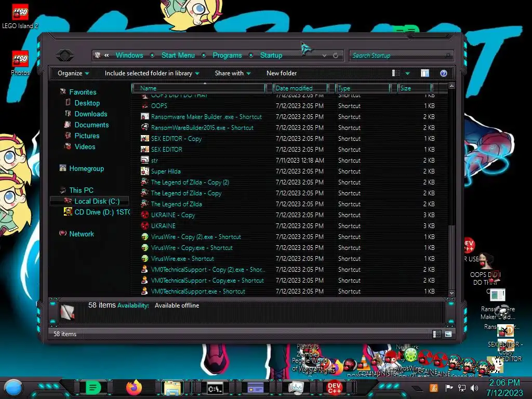Open the LEGO Island 2 desktop icon
This screenshot has height=399, width=532.
(20, 16)
